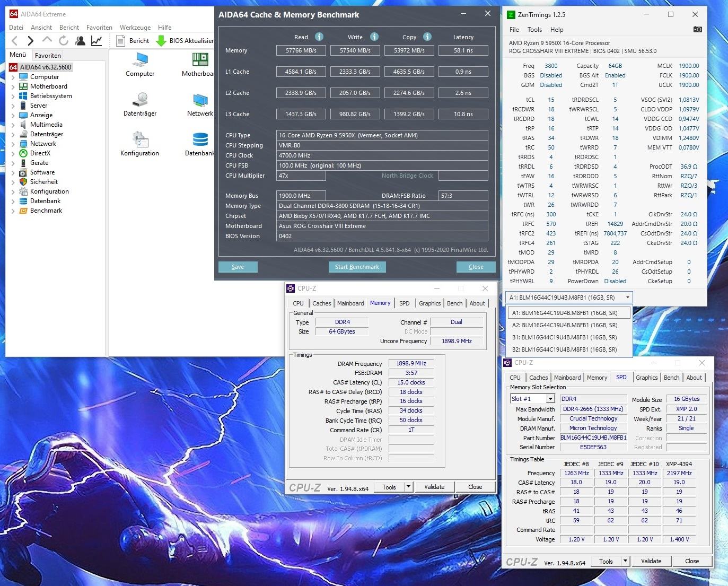728x586 pixels.
Task: Choose B1: BLM16G44C19U4B.M8FB1 from dropdown list
Action: point(569,337)
